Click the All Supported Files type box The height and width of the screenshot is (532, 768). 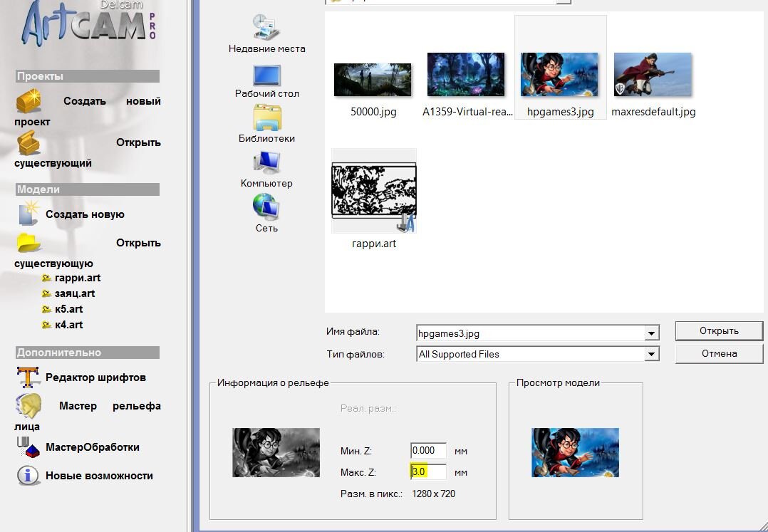point(530,354)
